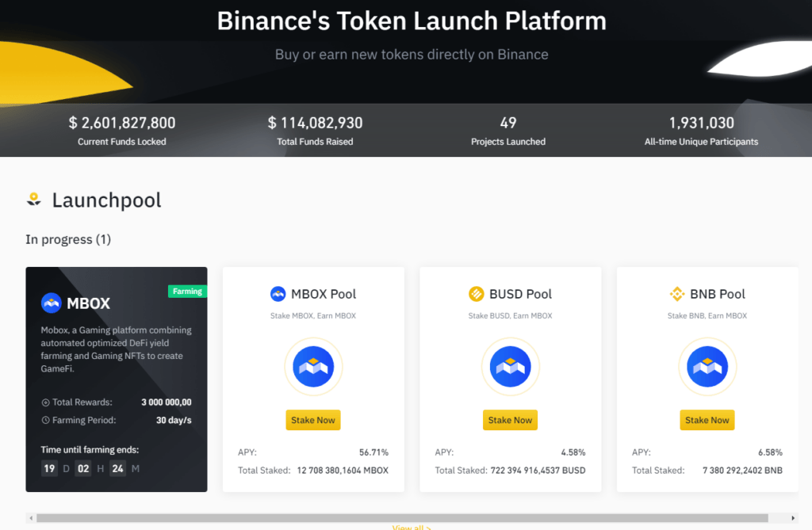Select the large circular logo in BNB Pool card

point(707,367)
